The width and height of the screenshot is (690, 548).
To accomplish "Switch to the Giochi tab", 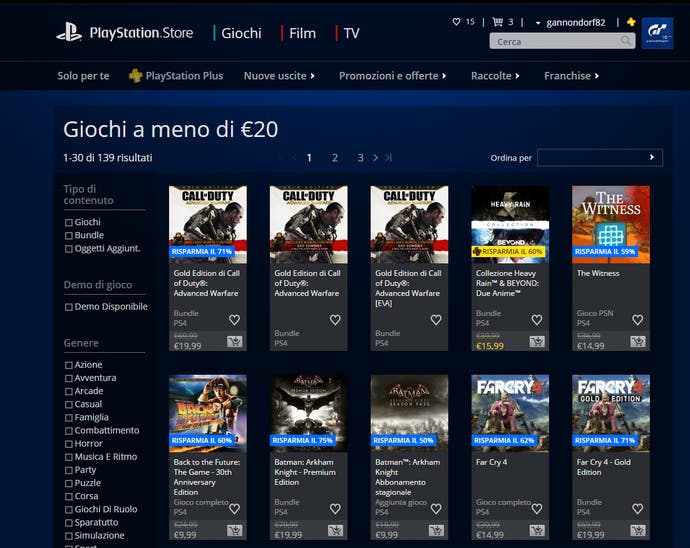I will click(x=241, y=33).
